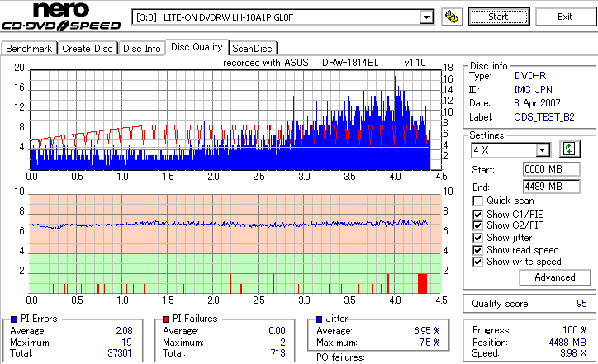Click the PO failures label
The height and width of the screenshot is (364, 598).
click(340, 357)
